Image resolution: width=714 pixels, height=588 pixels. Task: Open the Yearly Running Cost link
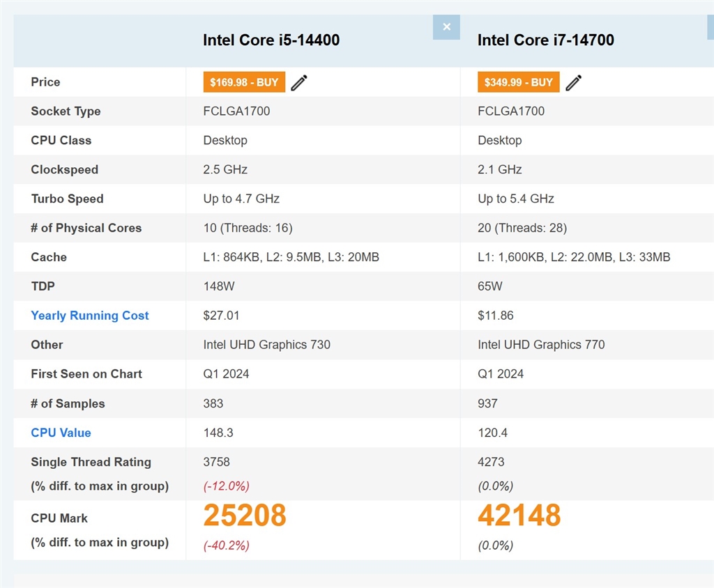[90, 316]
